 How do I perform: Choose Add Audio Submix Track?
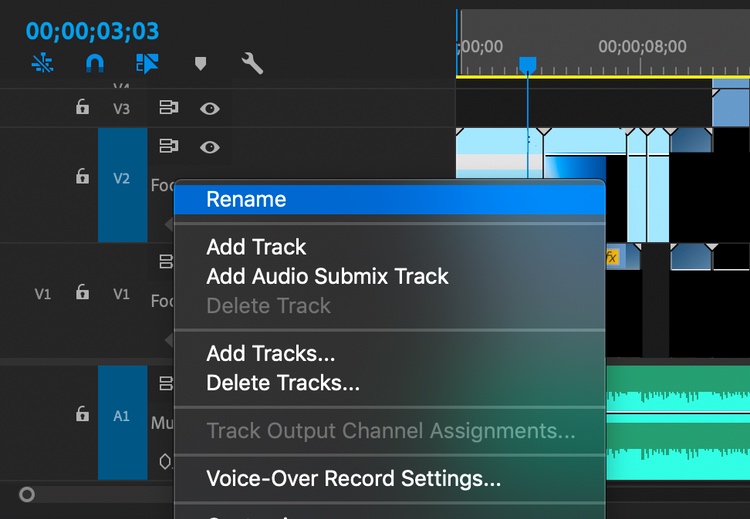(327, 276)
